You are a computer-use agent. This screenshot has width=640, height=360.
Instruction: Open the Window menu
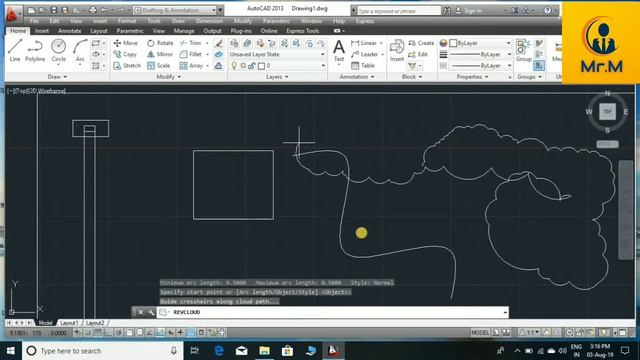pyautogui.click(x=311, y=21)
